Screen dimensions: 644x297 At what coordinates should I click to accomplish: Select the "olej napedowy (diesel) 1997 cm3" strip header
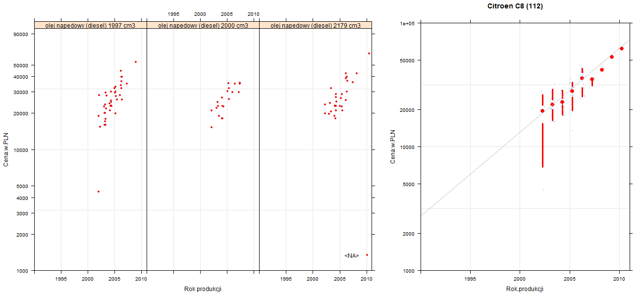[x=91, y=25]
